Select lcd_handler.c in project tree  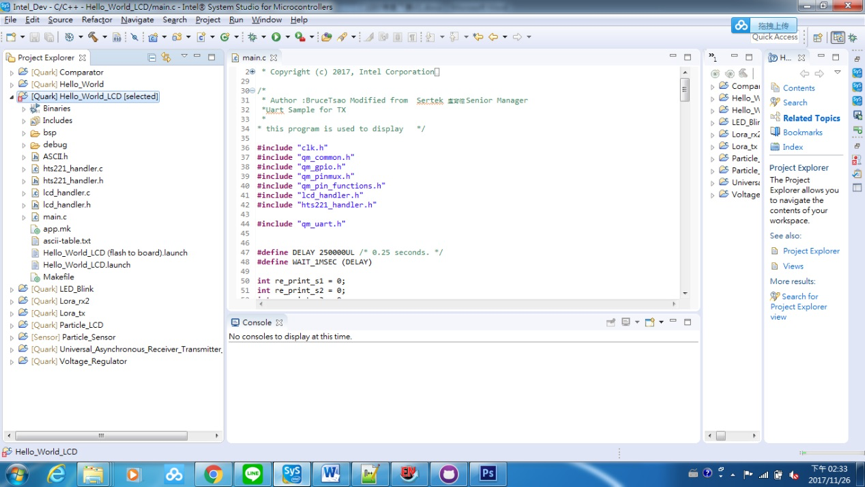coord(66,192)
